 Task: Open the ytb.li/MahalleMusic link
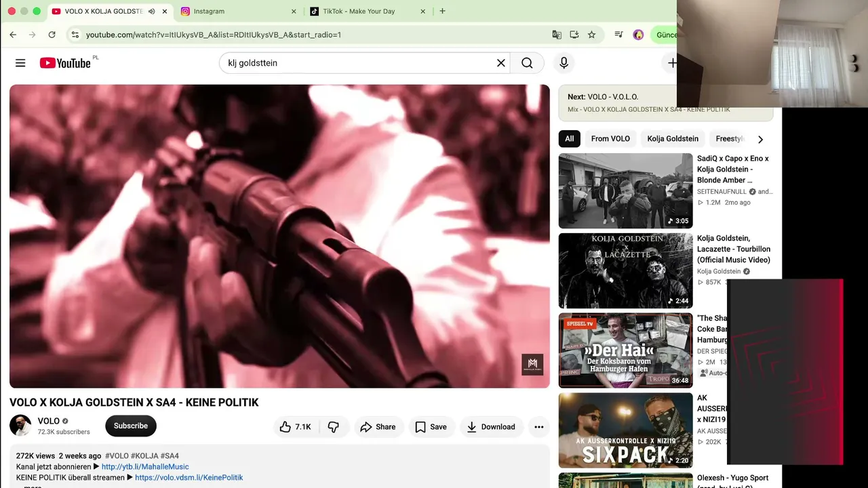coord(145,467)
